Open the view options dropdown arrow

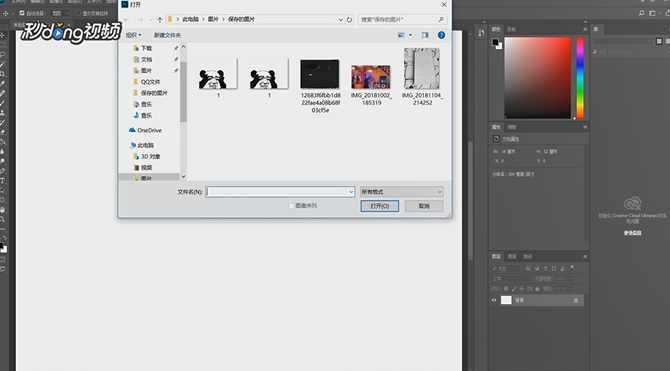coord(411,35)
